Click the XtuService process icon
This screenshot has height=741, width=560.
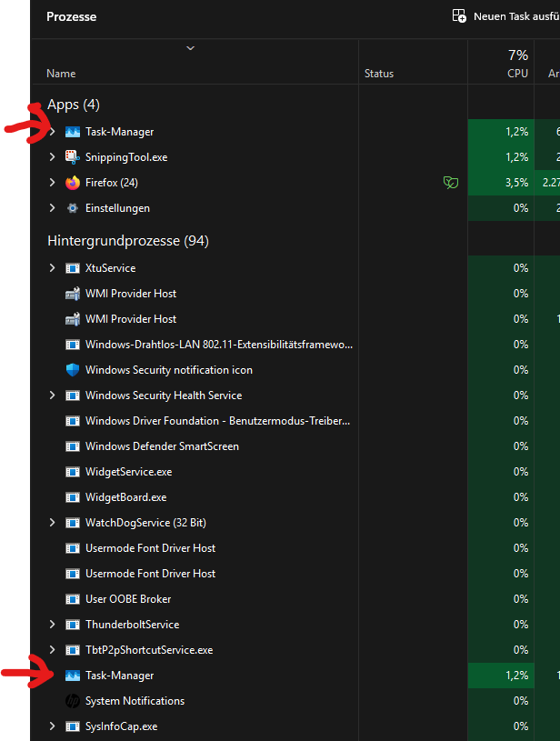point(73,268)
